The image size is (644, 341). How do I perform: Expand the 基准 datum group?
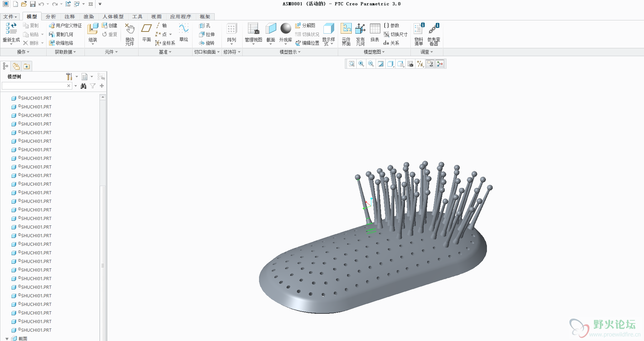pyautogui.click(x=165, y=52)
